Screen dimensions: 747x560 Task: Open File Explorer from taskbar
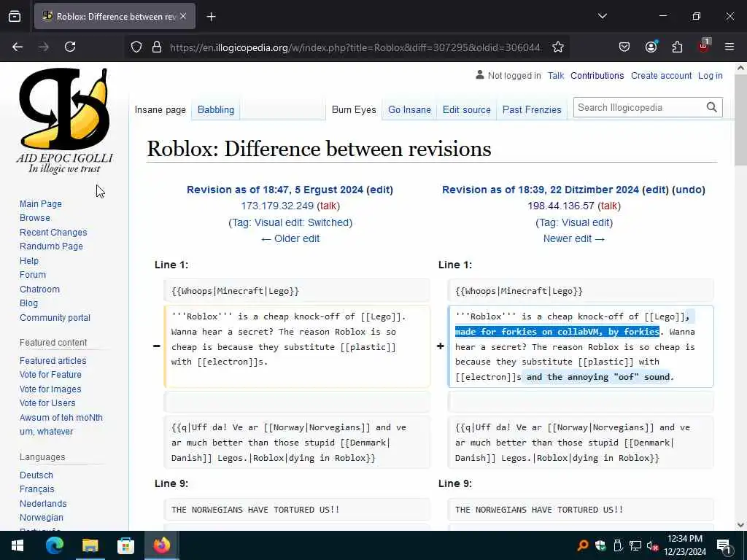90,545
